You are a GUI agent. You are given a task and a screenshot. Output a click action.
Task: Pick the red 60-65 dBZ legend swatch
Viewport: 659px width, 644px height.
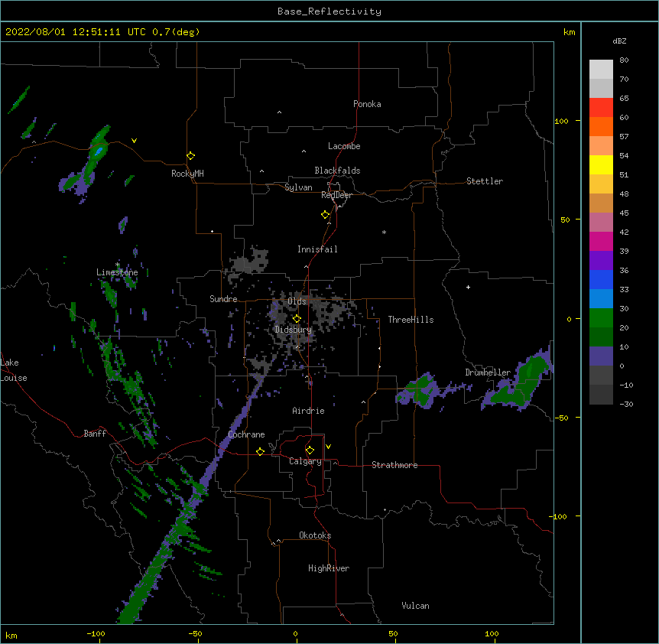point(601,107)
